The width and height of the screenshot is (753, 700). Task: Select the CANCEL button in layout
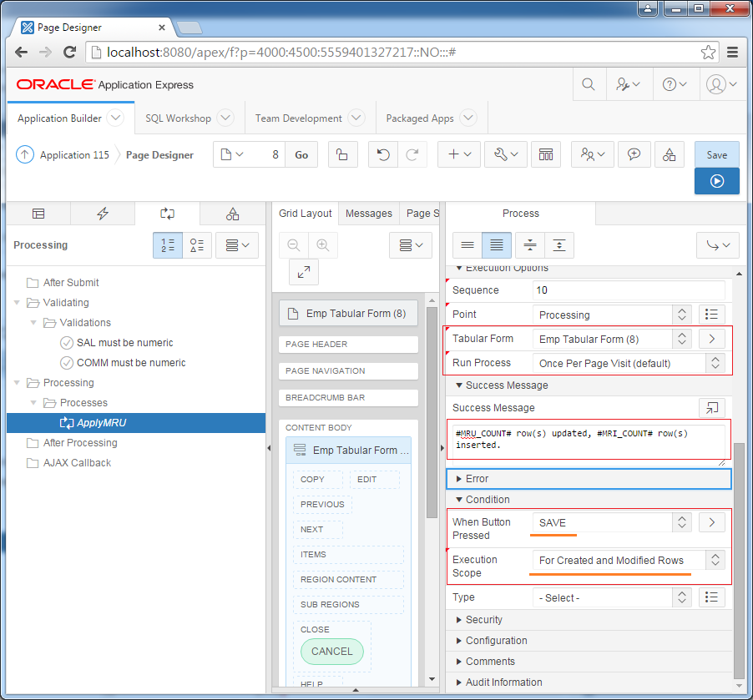point(332,652)
